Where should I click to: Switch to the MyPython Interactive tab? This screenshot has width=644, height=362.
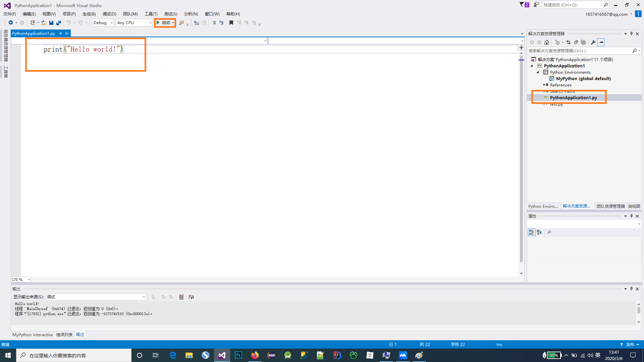33,335
